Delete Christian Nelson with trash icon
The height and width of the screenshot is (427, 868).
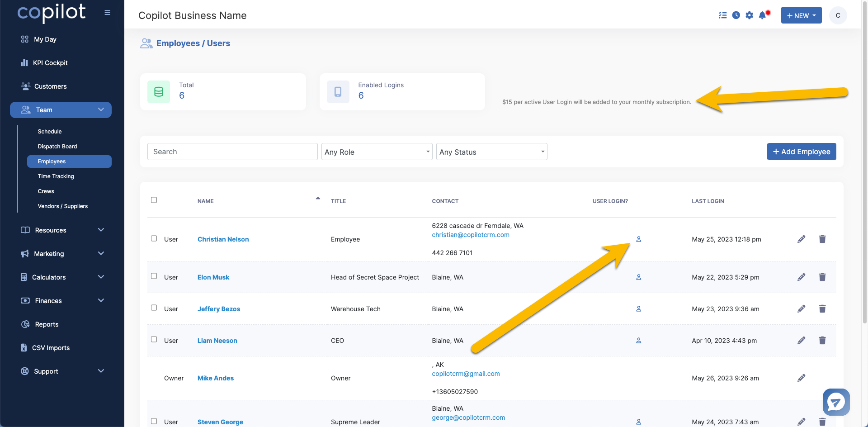tap(822, 239)
